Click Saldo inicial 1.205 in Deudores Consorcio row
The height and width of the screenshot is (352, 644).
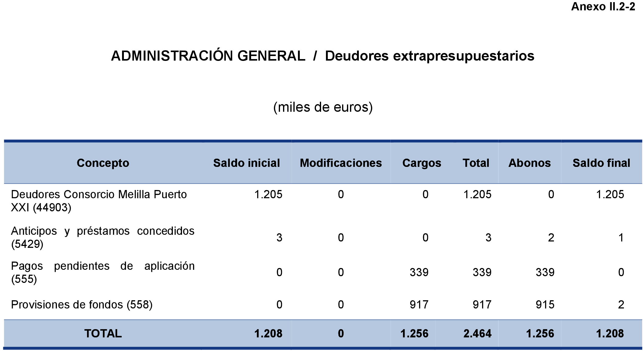(x=268, y=195)
